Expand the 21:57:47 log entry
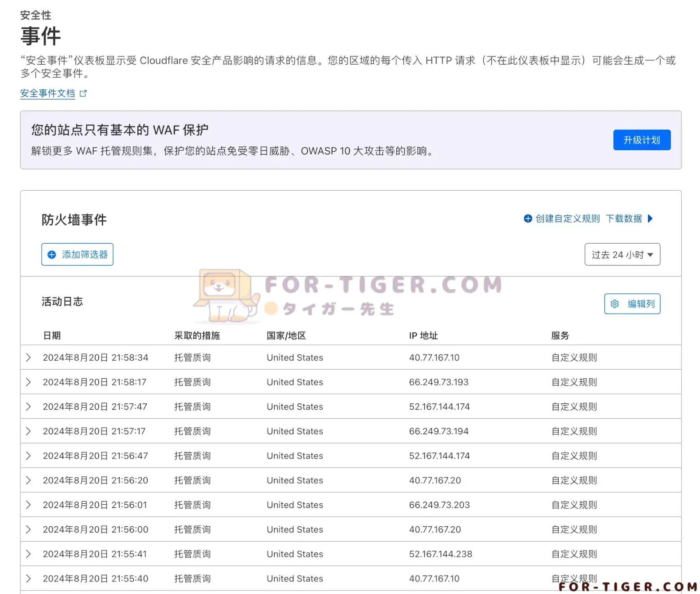 (28, 406)
